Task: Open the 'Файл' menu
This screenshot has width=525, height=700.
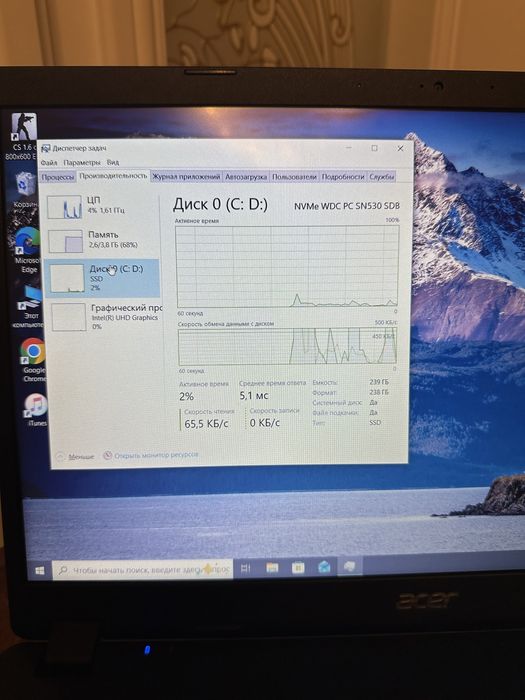Action: (49, 162)
